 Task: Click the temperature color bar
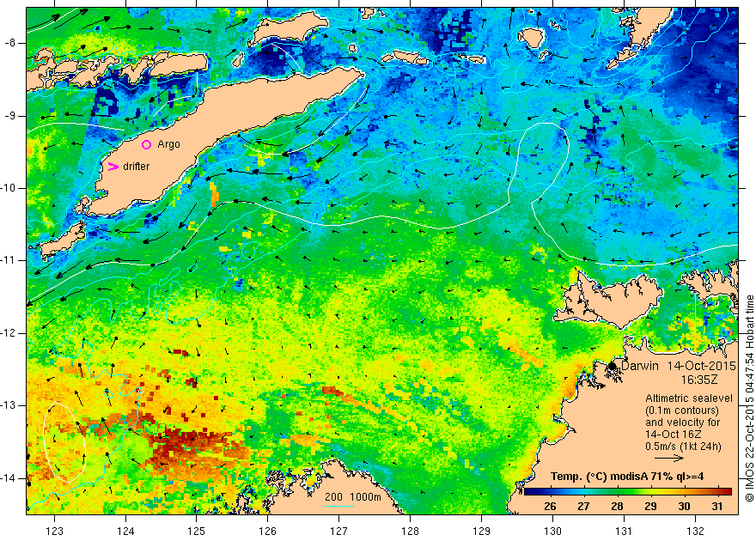pyautogui.click(x=627, y=491)
